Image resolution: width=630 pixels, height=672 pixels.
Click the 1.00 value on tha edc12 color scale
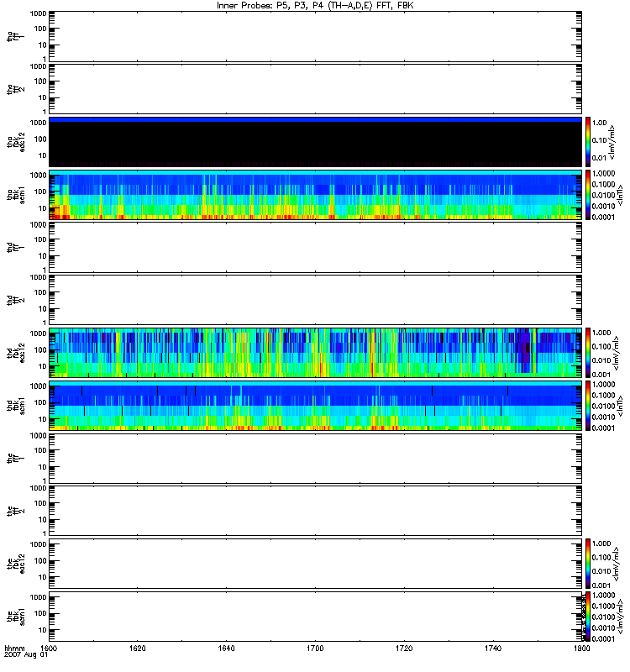coord(599,123)
